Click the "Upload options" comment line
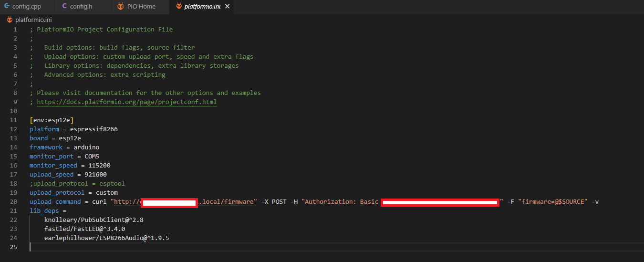Viewport: 644px width, 262px height. [142, 57]
